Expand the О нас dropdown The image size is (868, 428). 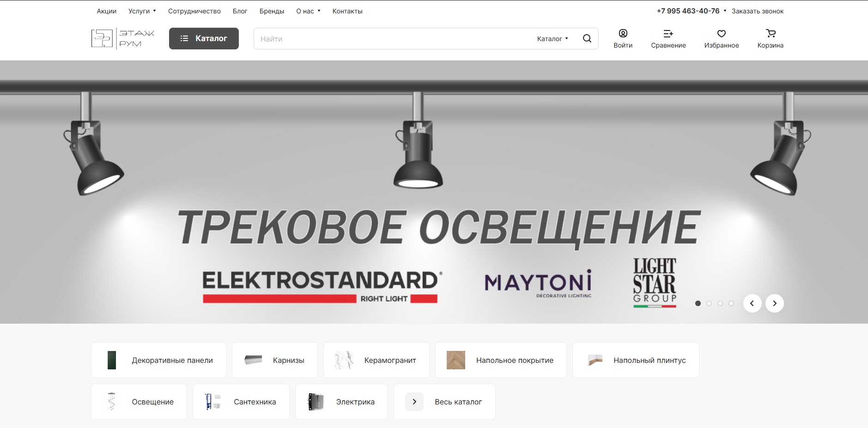[x=308, y=11]
